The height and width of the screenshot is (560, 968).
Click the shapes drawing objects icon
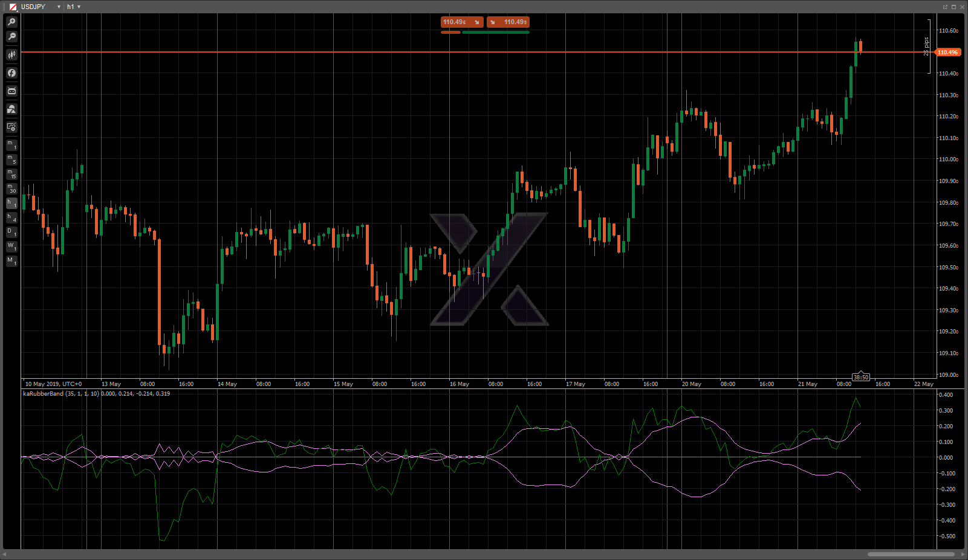(11, 109)
